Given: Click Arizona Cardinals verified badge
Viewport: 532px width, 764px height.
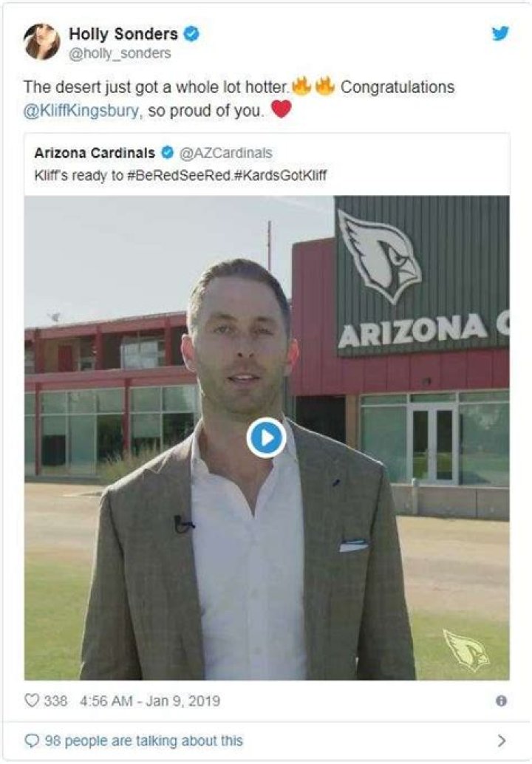Looking at the screenshot, I should pos(168,153).
